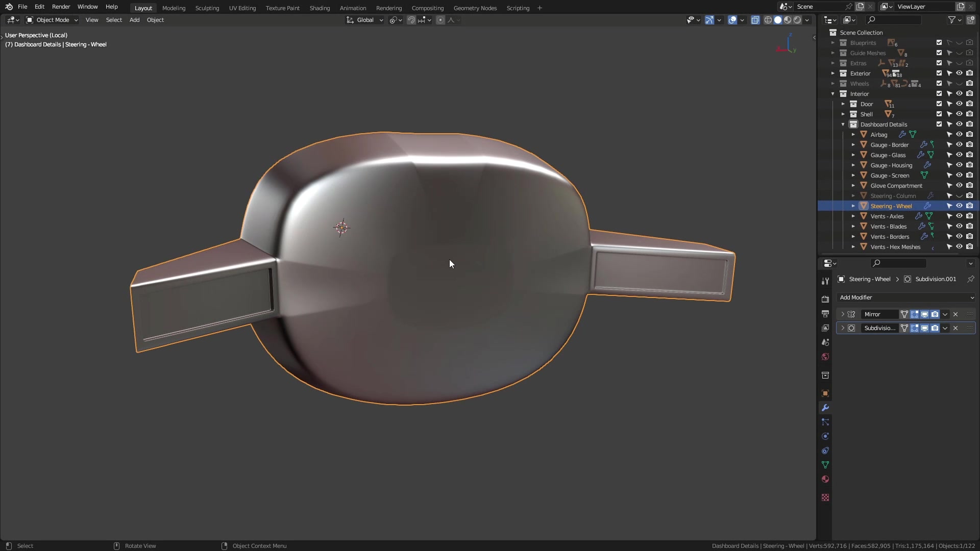This screenshot has width=980, height=551.
Task: Open the Particles properties tab icon
Action: [x=825, y=422]
